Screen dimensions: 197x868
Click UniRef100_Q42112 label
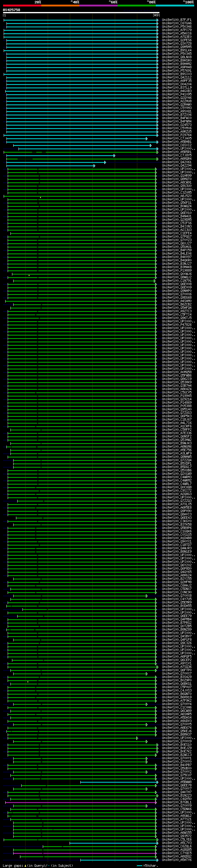176,78
